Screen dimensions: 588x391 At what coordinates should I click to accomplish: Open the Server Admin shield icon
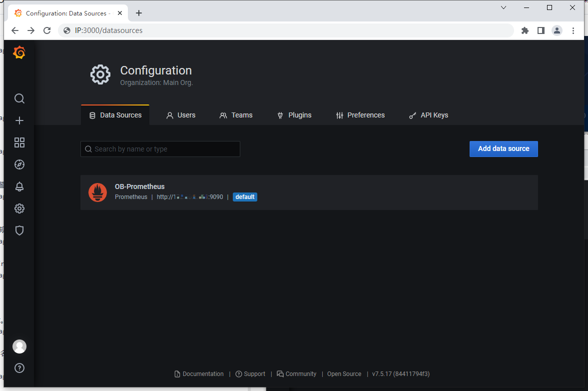[19, 230]
